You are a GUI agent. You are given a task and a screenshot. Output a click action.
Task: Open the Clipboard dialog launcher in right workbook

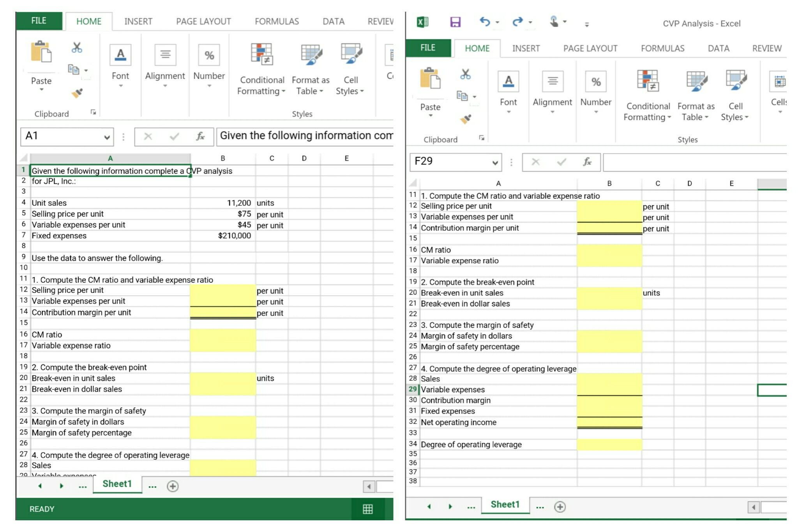coord(482,138)
